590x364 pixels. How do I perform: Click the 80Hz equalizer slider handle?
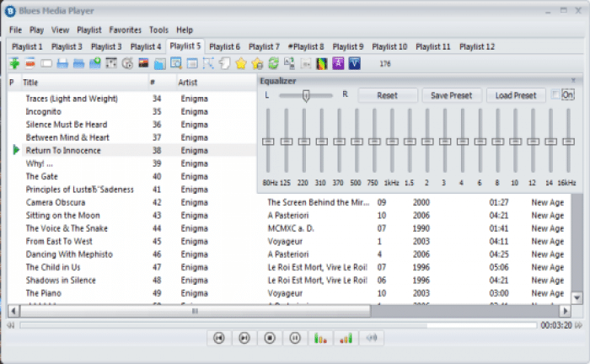268,142
